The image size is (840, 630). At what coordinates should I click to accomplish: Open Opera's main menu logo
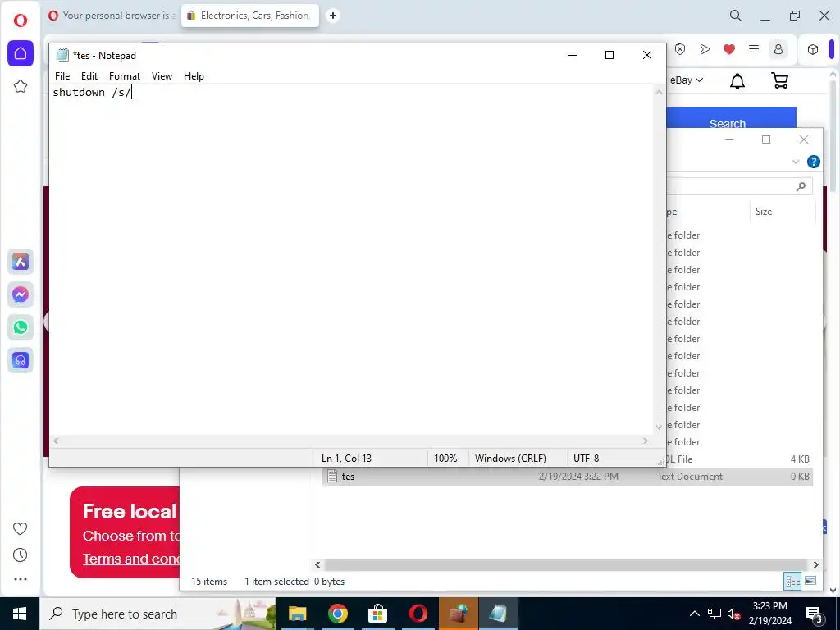click(21, 21)
